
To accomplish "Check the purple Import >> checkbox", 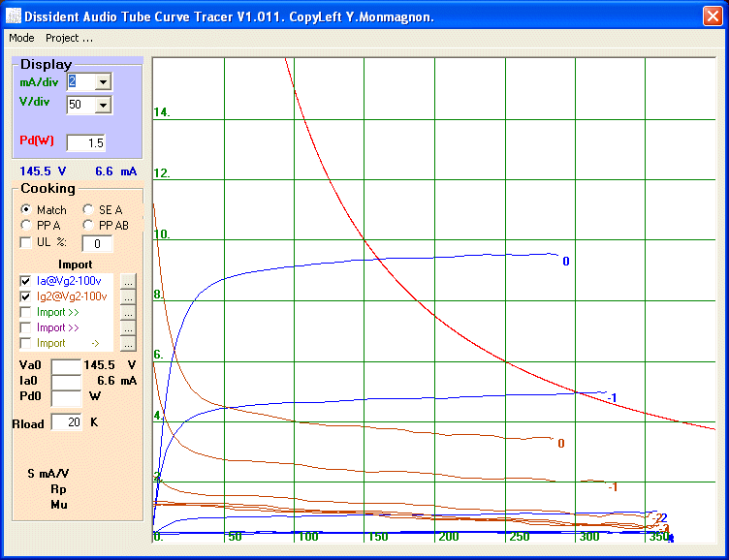I will [25, 327].
